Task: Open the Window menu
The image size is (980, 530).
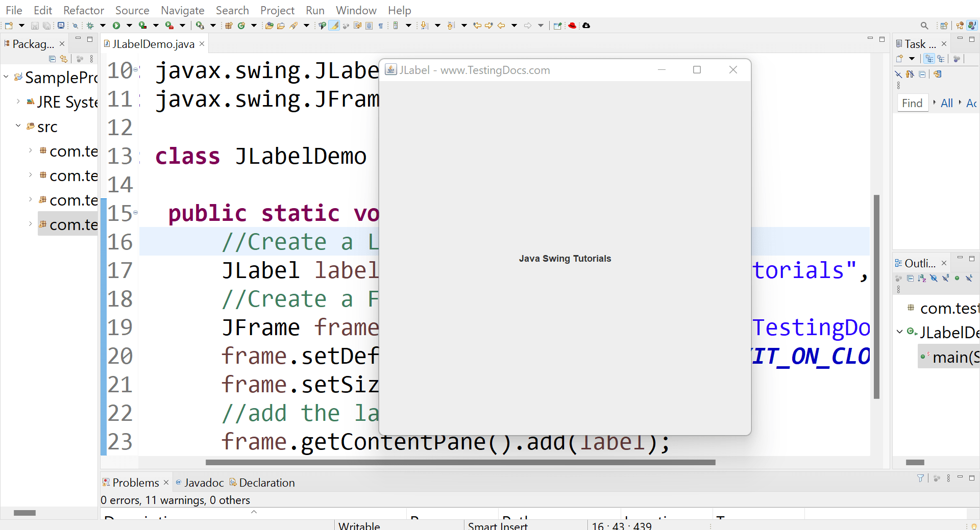Action: (x=356, y=10)
